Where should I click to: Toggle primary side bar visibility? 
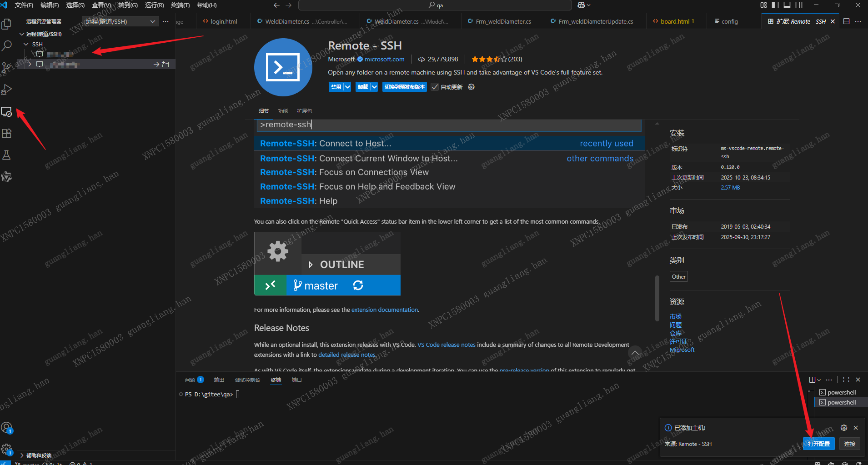click(775, 5)
